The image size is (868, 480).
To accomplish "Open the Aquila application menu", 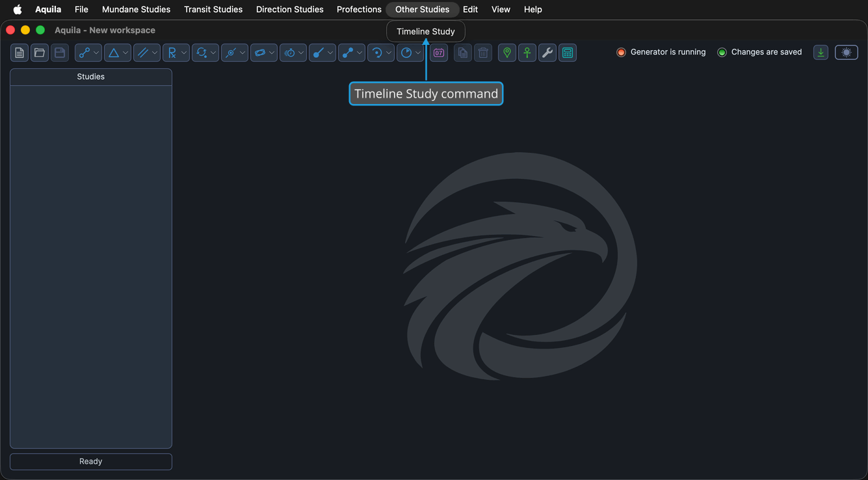I will [48, 9].
